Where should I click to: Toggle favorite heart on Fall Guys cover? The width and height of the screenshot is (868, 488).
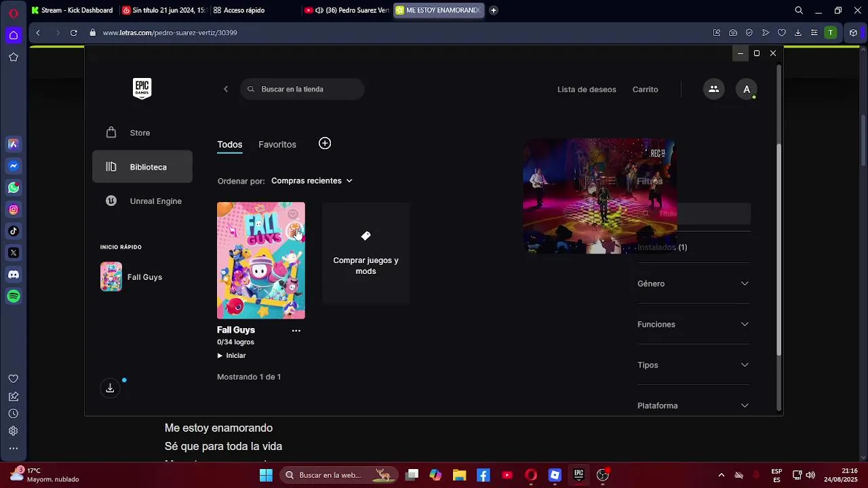(x=293, y=214)
